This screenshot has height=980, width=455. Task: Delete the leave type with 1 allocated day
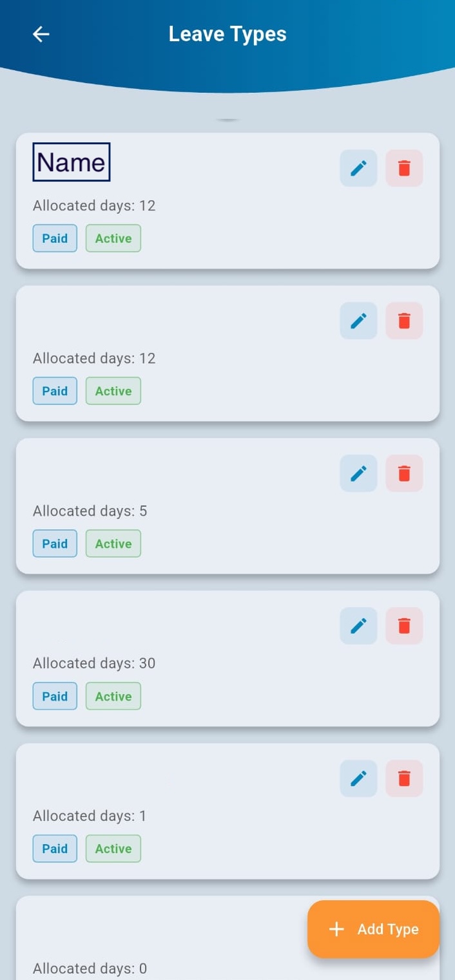[404, 778]
